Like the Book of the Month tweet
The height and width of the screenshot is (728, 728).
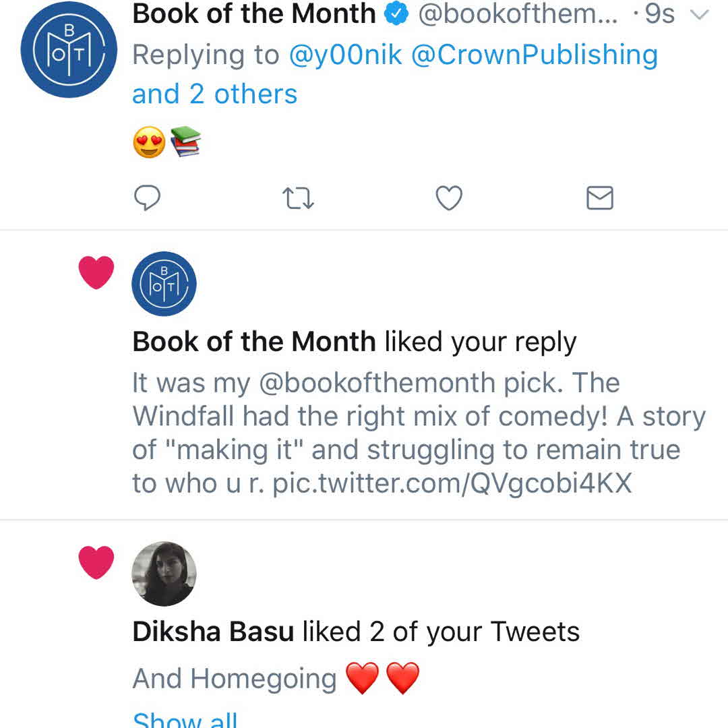449,199
